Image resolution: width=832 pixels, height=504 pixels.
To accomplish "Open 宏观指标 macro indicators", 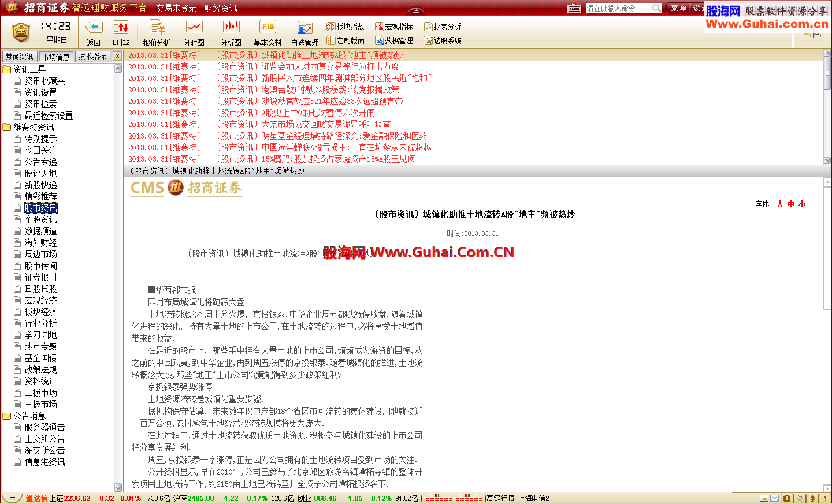I will [x=394, y=27].
